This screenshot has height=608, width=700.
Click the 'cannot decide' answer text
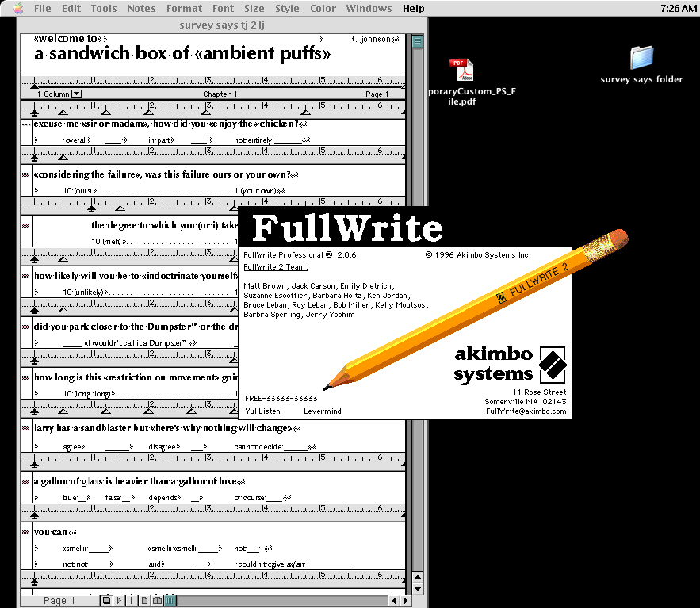[x=258, y=447]
